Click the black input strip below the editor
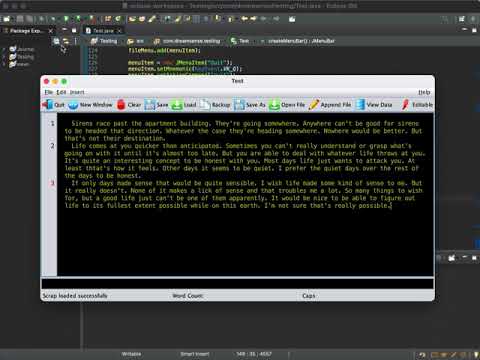Viewport: 480px width, 360px height. (237, 284)
